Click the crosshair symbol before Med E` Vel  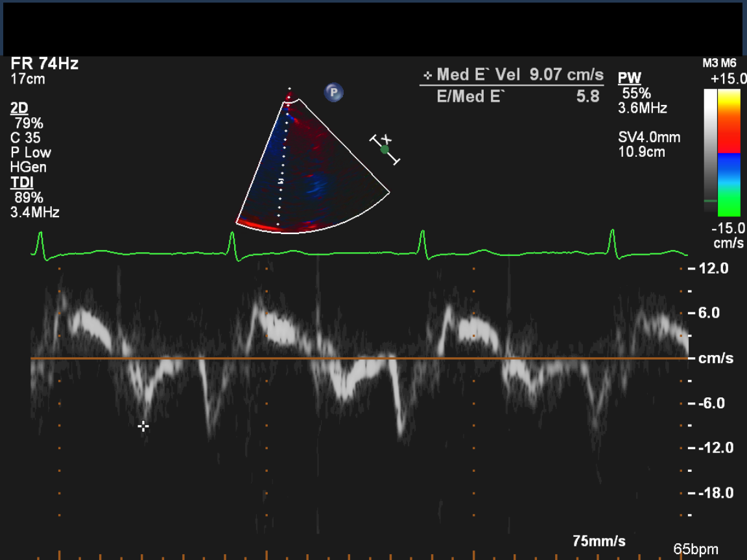[428, 75]
